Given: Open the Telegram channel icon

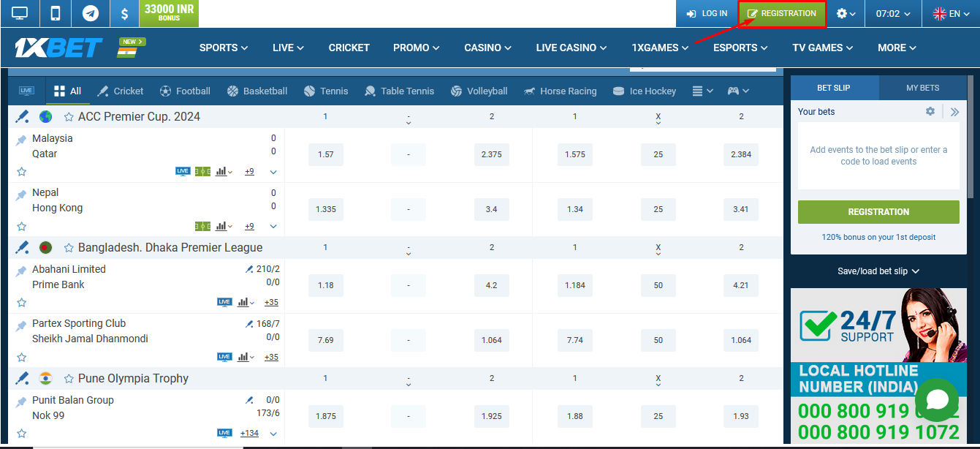Looking at the screenshot, I should click(91, 13).
